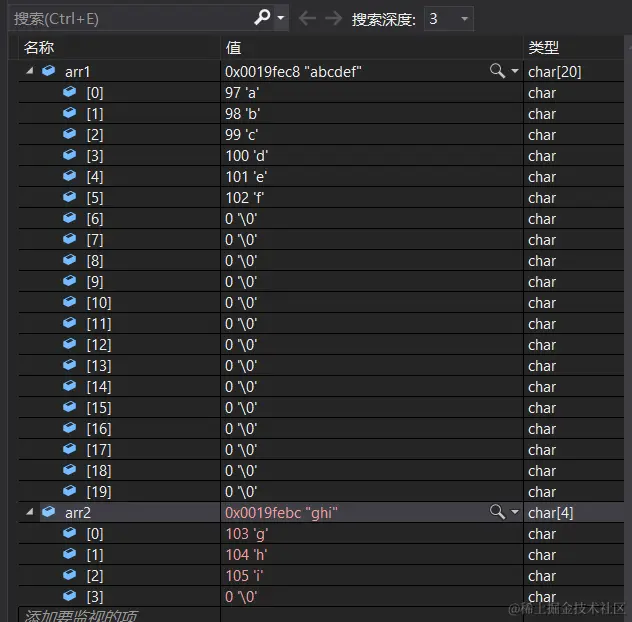The width and height of the screenshot is (632, 622).
Task: Select the arr2 name label
Action: (x=78, y=513)
